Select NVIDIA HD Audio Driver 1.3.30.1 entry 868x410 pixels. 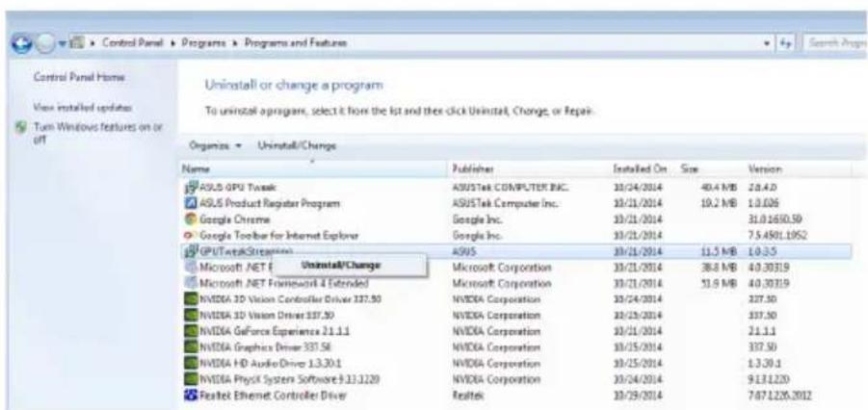272,364
